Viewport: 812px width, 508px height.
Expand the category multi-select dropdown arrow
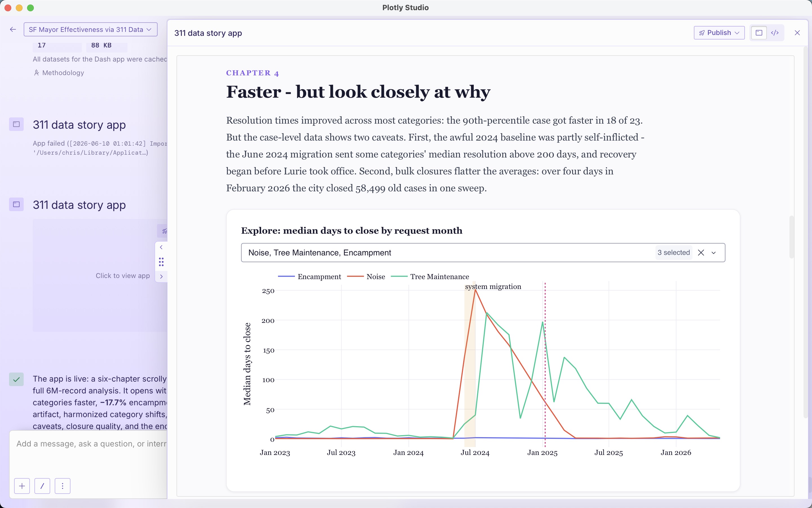point(714,253)
